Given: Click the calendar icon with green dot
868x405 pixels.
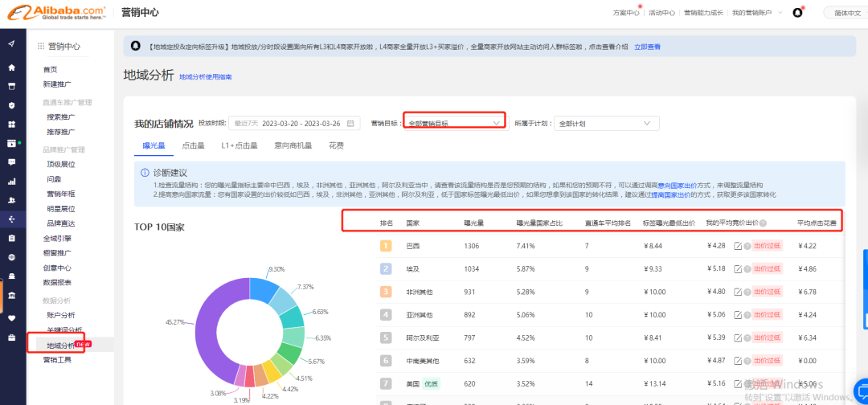Looking at the screenshot, I should (x=11, y=143).
